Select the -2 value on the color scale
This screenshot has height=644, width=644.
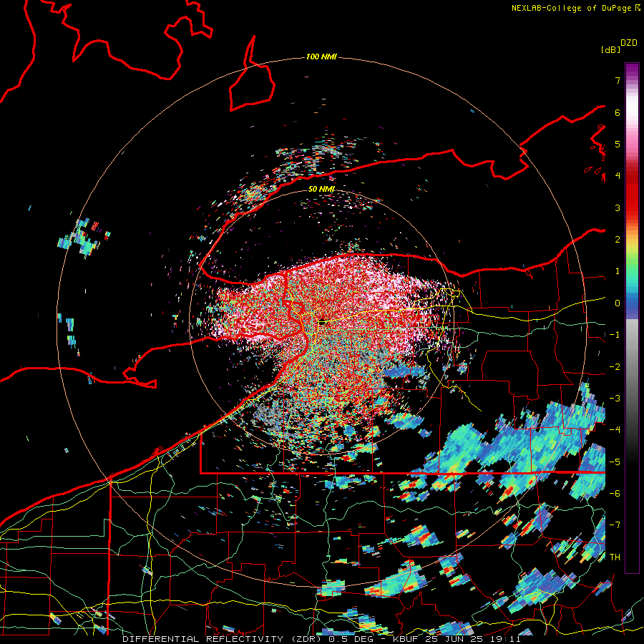point(615,367)
